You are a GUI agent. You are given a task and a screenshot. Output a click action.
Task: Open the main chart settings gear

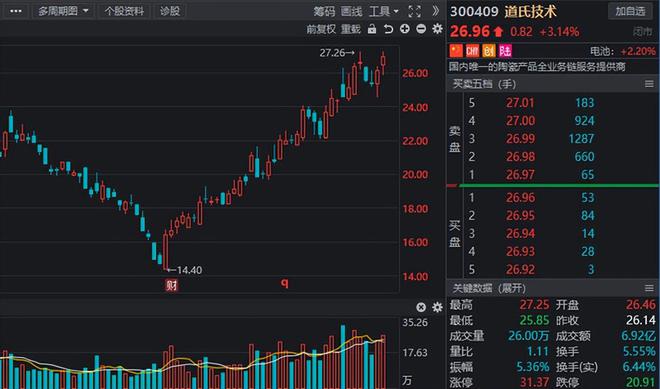pos(437,29)
